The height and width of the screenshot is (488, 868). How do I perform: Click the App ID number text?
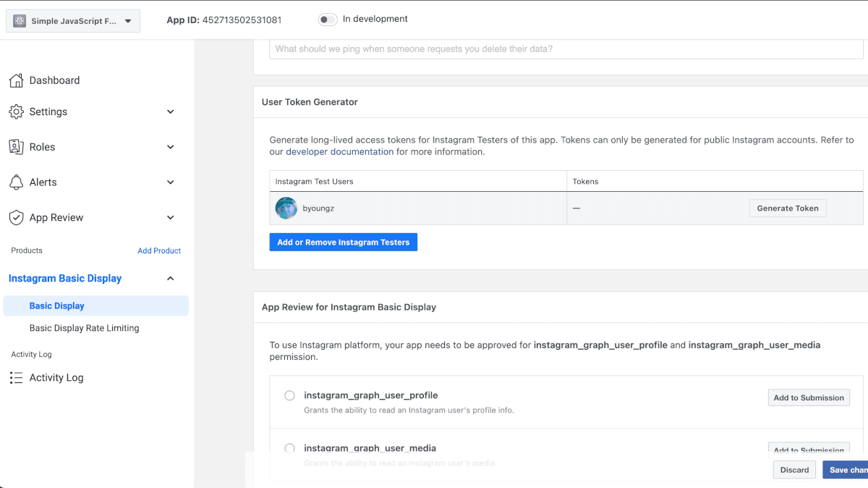click(x=242, y=20)
